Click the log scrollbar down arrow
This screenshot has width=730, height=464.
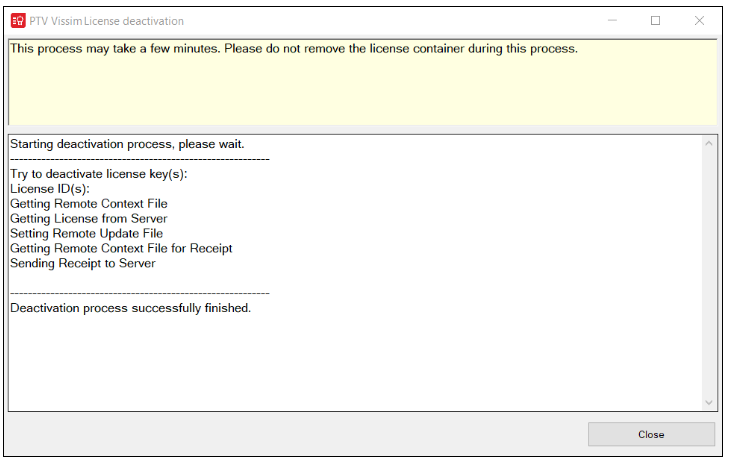click(x=709, y=403)
